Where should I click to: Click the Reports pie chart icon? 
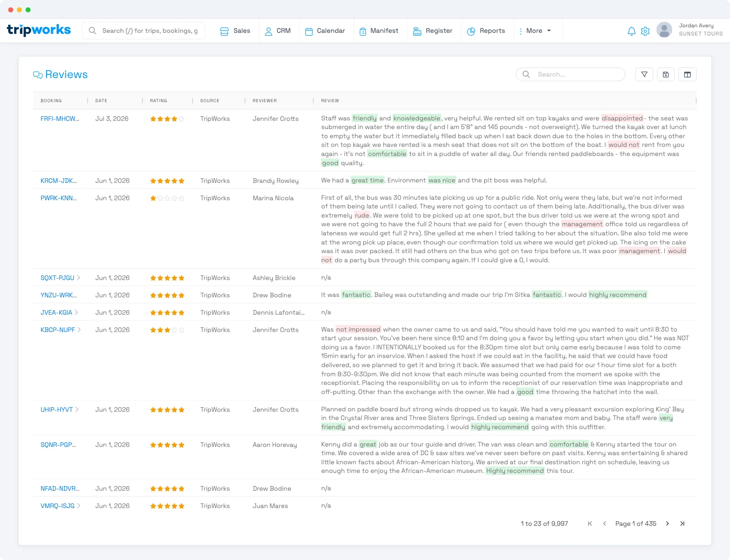point(471,31)
